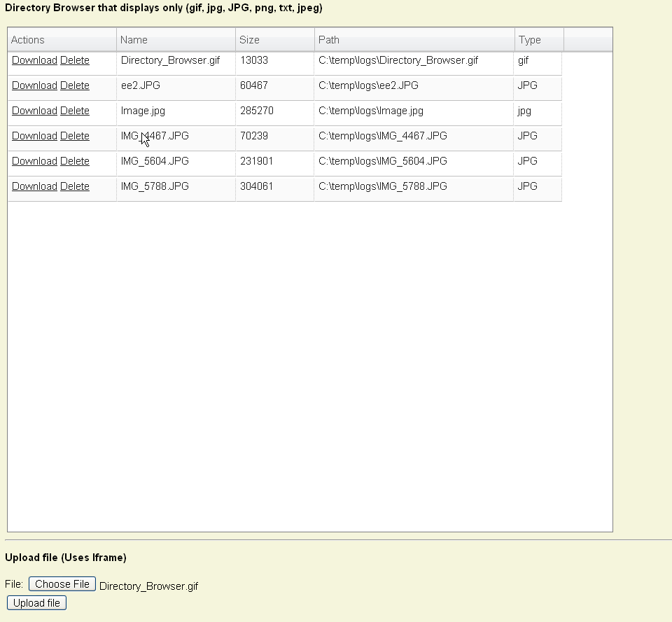The width and height of the screenshot is (672, 622).
Task: Delete the Image.jpg file
Action: tap(76, 111)
